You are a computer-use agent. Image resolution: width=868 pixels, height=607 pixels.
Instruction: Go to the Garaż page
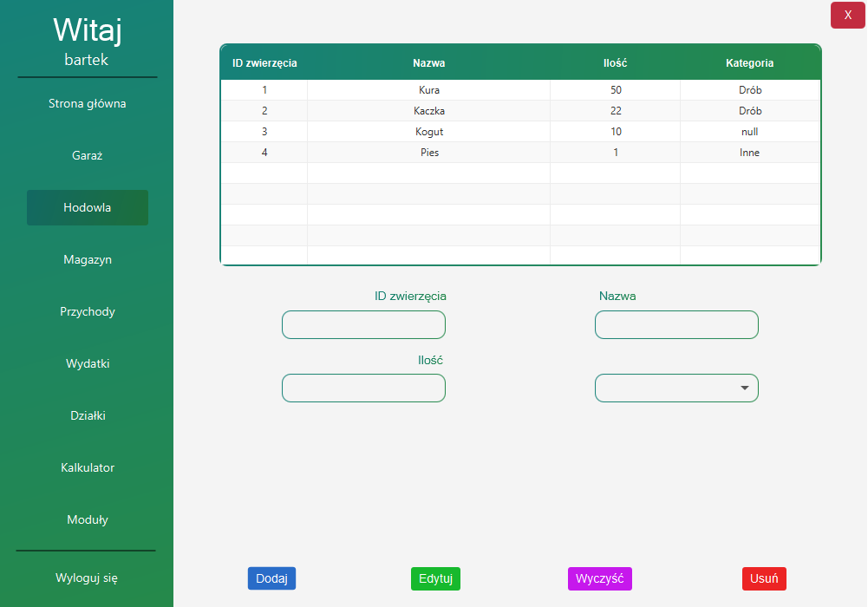click(x=87, y=155)
